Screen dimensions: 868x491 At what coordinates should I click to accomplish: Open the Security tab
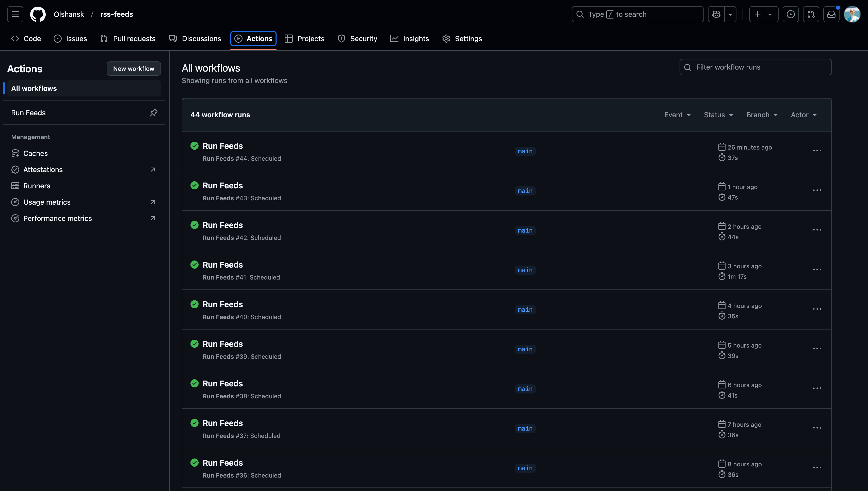tap(358, 38)
